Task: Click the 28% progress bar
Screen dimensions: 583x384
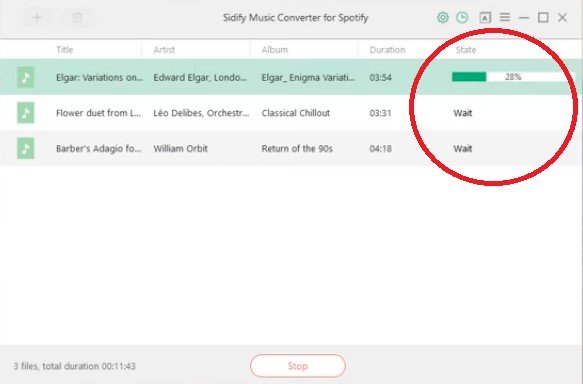Action: 513,77
